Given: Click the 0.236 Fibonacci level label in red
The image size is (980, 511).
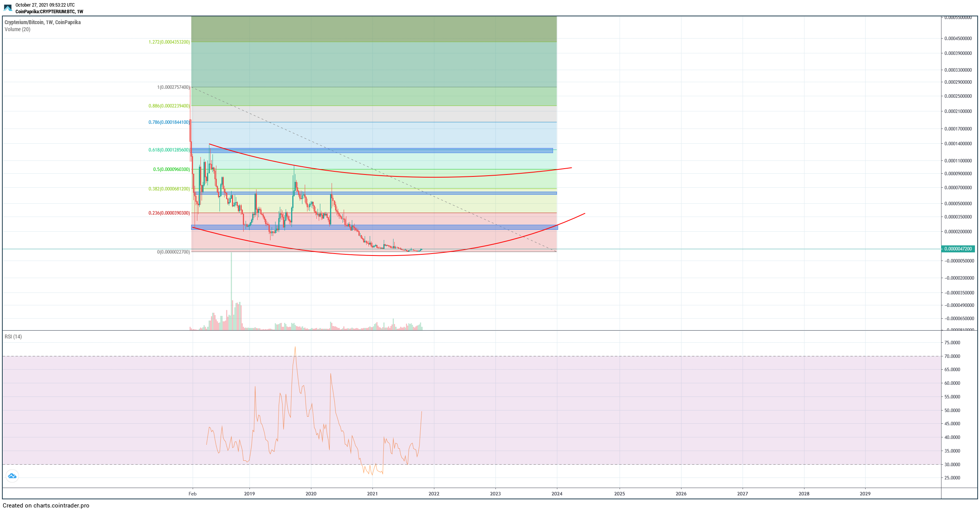Looking at the screenshot, I should (169, 213).
